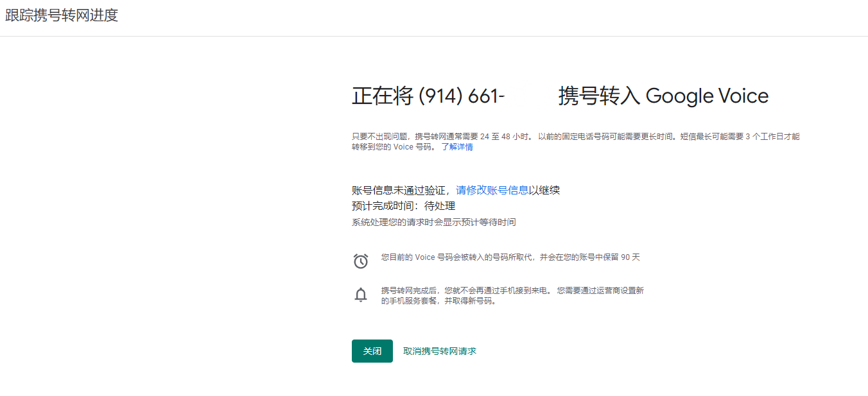Click the 系统处理您的请求时会显示预计等待时间 text
The height and width of the screenshot is (396, 868).
434,222
